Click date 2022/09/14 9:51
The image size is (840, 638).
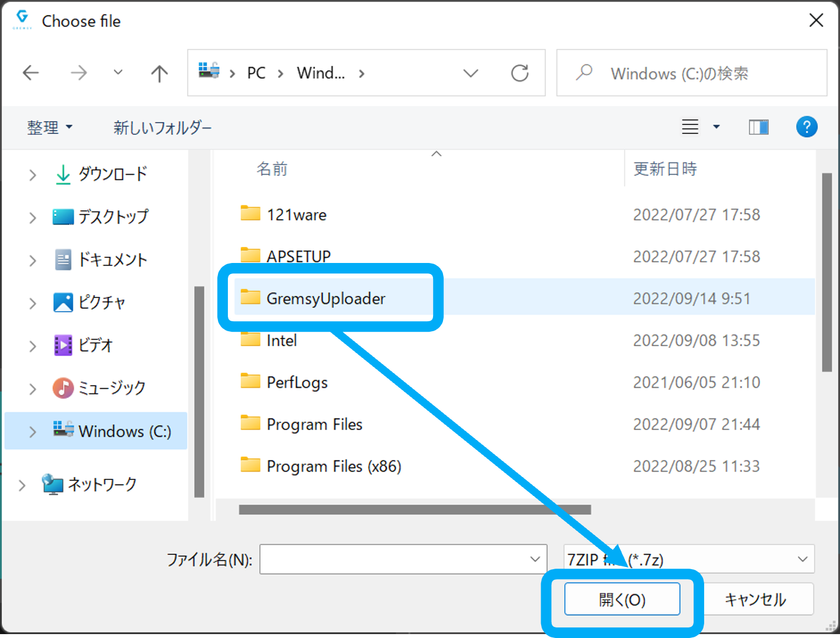tap(691, 298)
